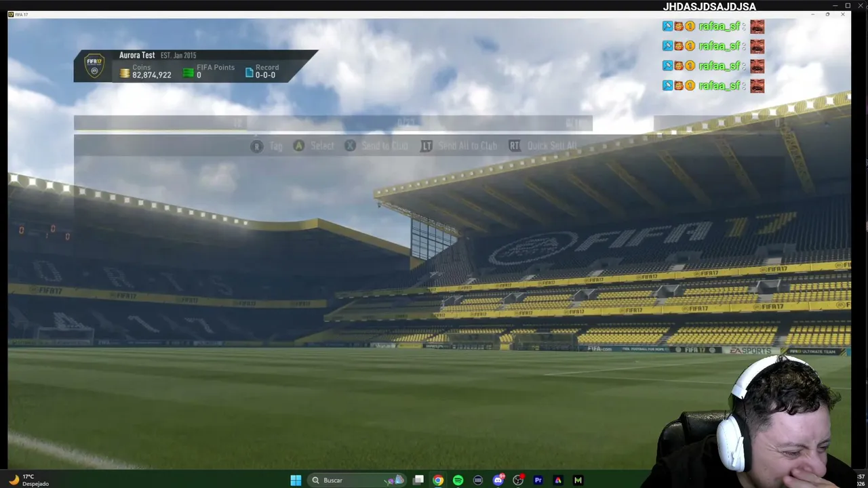The height and width of the screenshot is (488, 868).
Task: Open Adobe Premiere Pro from the taskbar
Action: pos(538,480)
